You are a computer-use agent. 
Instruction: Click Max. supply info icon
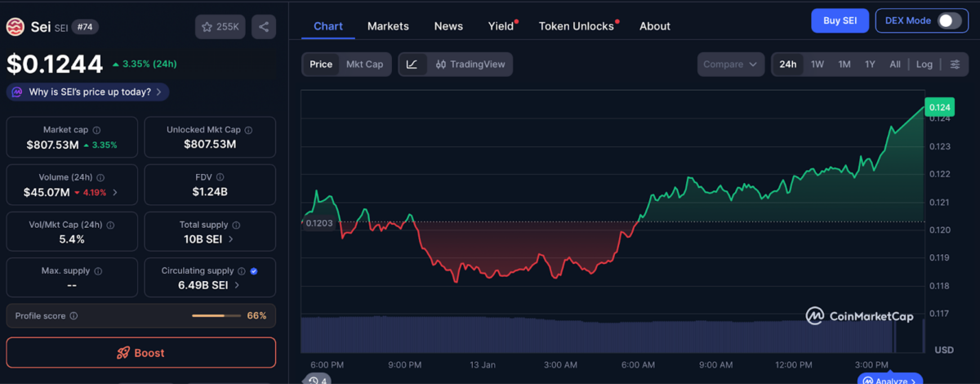tap(97, 270)
